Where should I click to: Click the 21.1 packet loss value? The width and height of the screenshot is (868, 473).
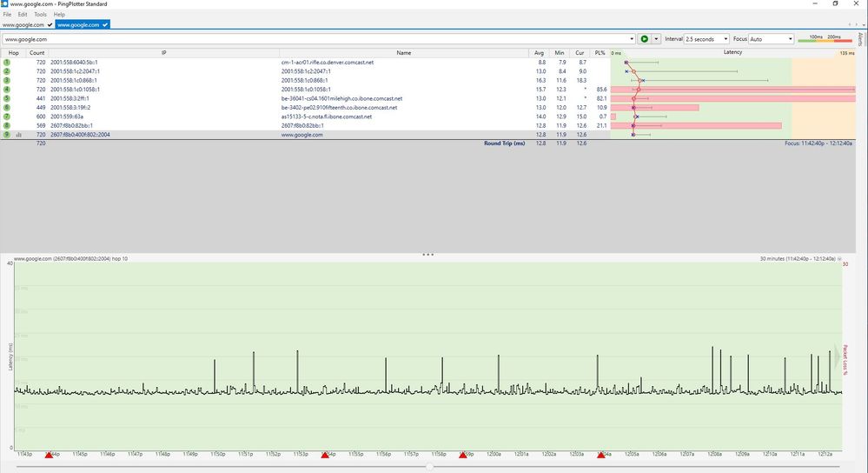(601, 126)
